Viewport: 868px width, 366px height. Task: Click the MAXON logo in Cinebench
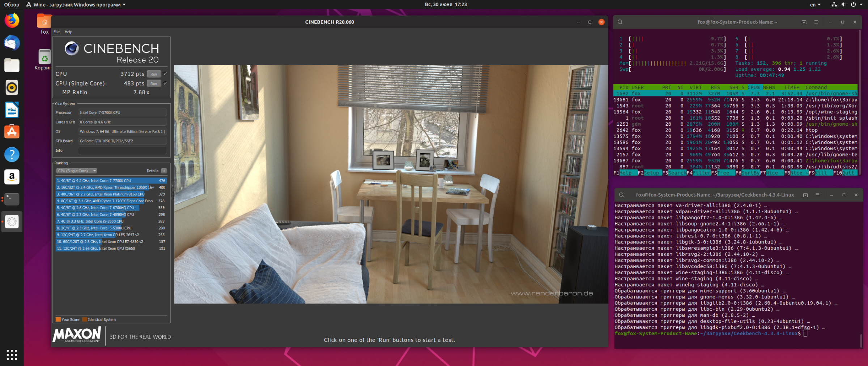[77, 335]
